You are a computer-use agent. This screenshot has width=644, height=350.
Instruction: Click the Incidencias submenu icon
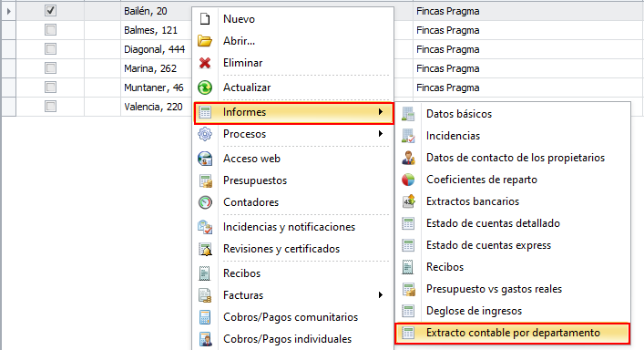pos(408,136)
